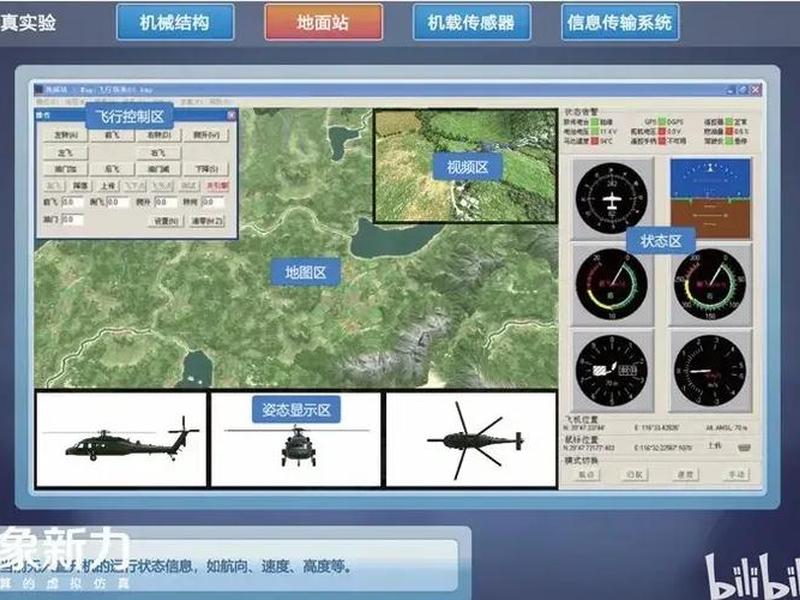Click the small lake at top of map
The image size is (800, 600).
pyautogui.click(x=341, y=141)
